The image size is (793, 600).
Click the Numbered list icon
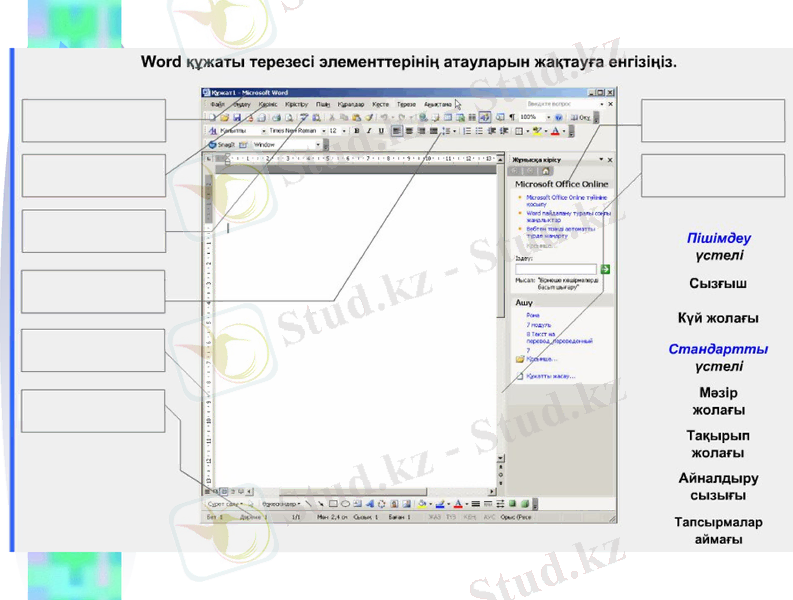467,131
